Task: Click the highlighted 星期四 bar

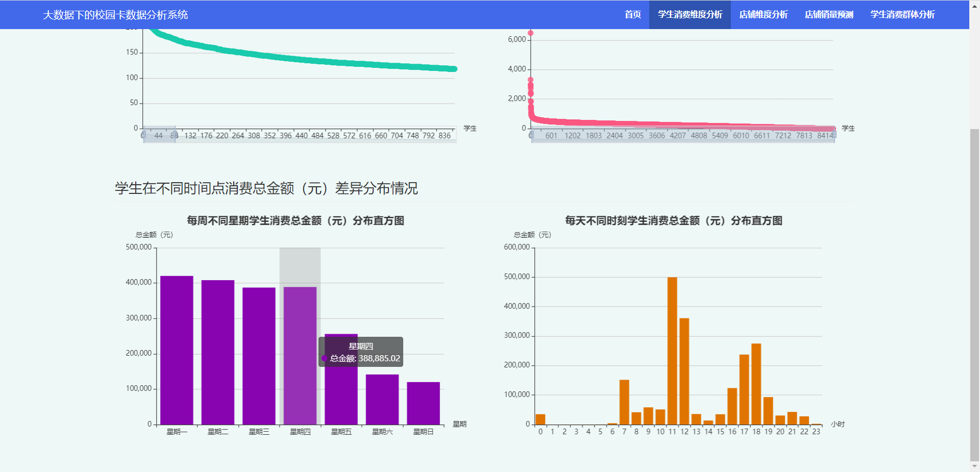Action: tap(300, 356)
